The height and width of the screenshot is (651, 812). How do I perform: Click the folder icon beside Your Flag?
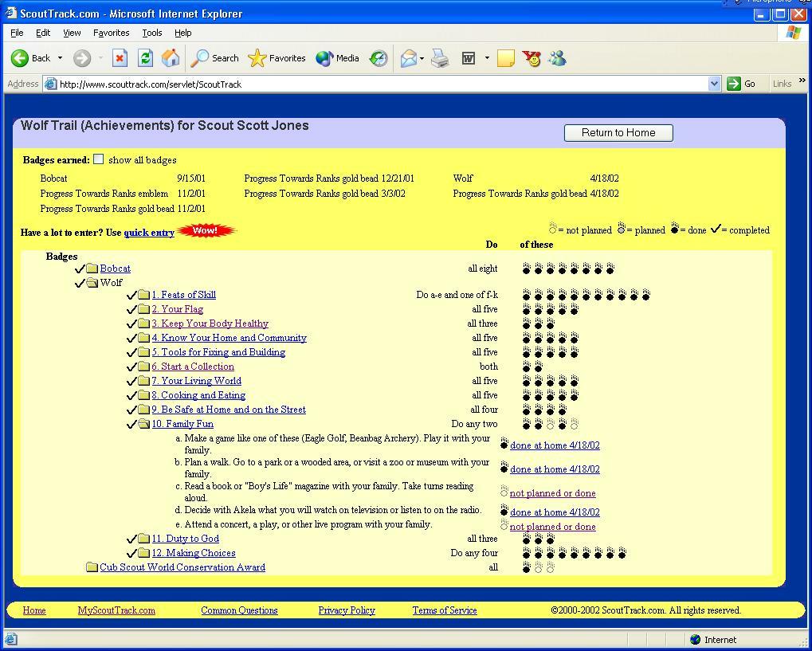click(144, 309)
